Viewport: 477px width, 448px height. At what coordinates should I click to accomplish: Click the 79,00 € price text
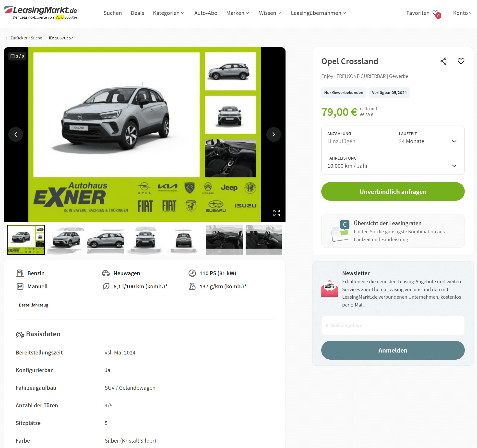[x=339, y=112]
